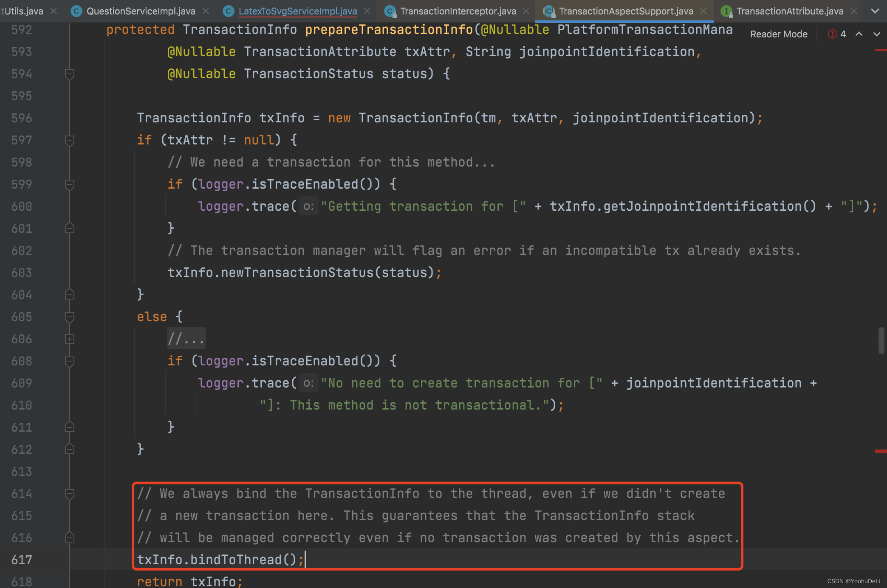Collapse the if block at line 597
Image resolution: width=887 pixels, height=588 pixels.
pos(70,140)
